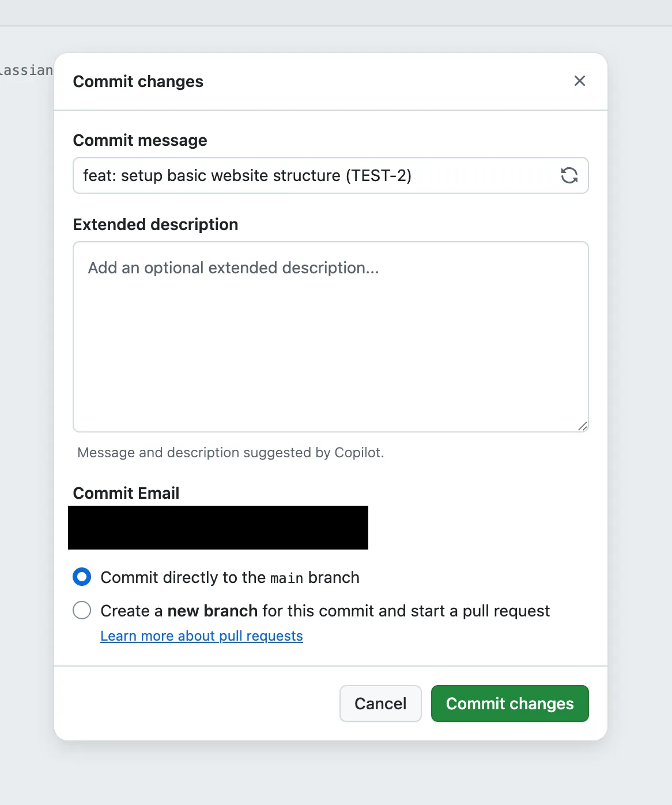Click the refresh icon beside the commit message
Viewport: 672px width, 805px height.
(x=570, y=175)
